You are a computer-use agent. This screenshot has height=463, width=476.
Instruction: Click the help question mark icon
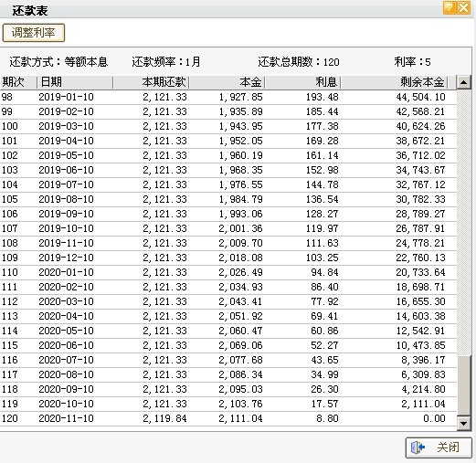(450, 7)
